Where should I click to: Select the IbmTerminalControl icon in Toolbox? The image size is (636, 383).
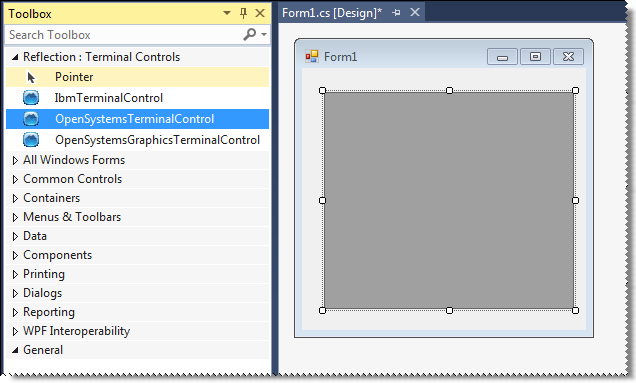(x=31, y=98)
